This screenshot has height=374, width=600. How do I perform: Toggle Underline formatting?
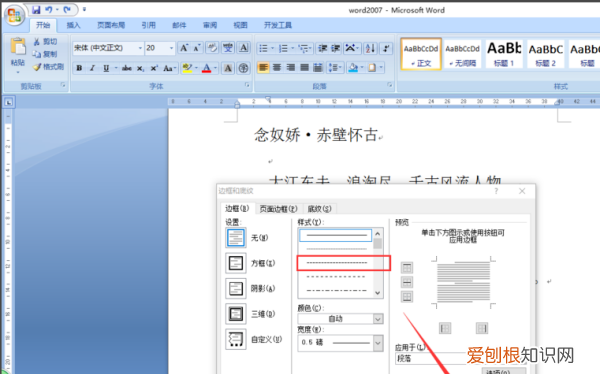pos(106,68)
